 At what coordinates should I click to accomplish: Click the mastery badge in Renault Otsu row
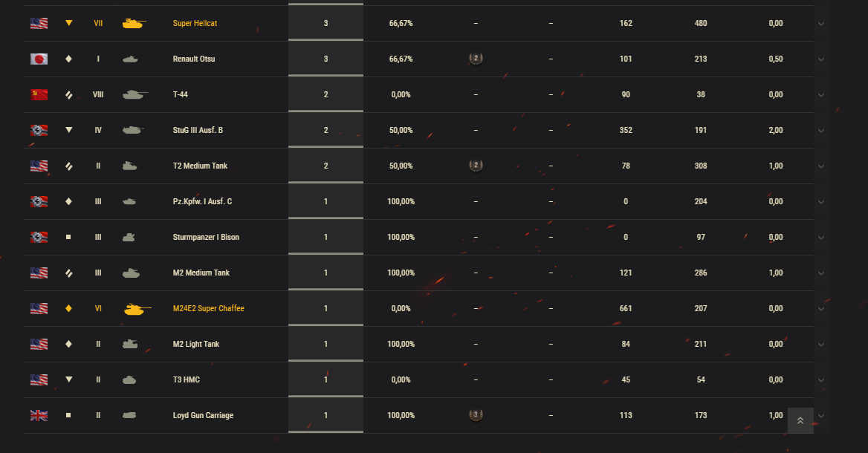[476, 58]
